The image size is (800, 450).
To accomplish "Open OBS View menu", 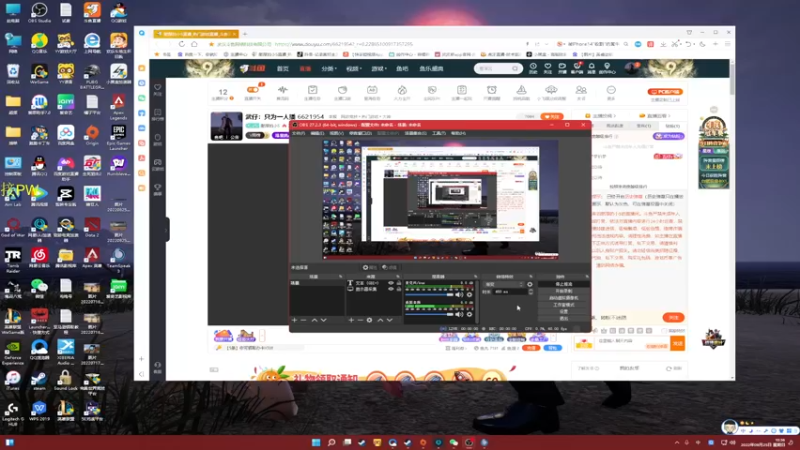I will tap(337, 134).
